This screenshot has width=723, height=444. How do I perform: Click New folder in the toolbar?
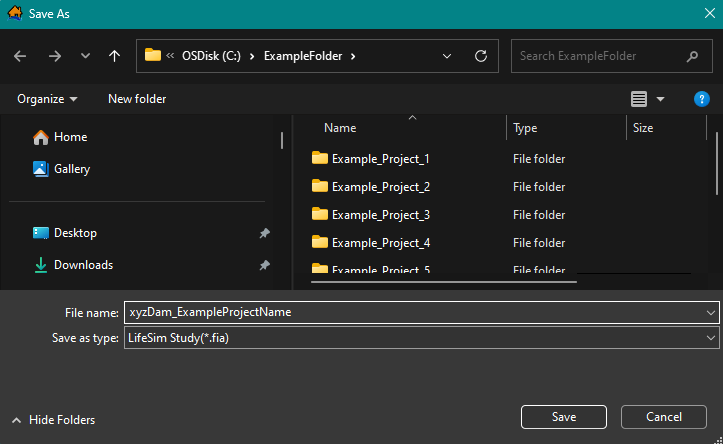[137, 99]
